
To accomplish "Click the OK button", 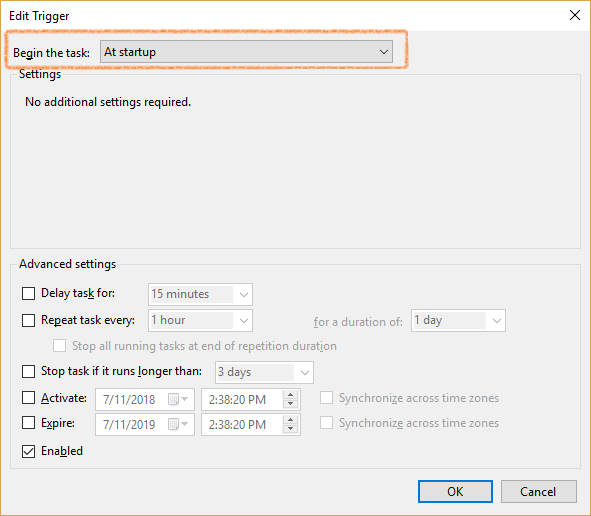I will 455,492.
